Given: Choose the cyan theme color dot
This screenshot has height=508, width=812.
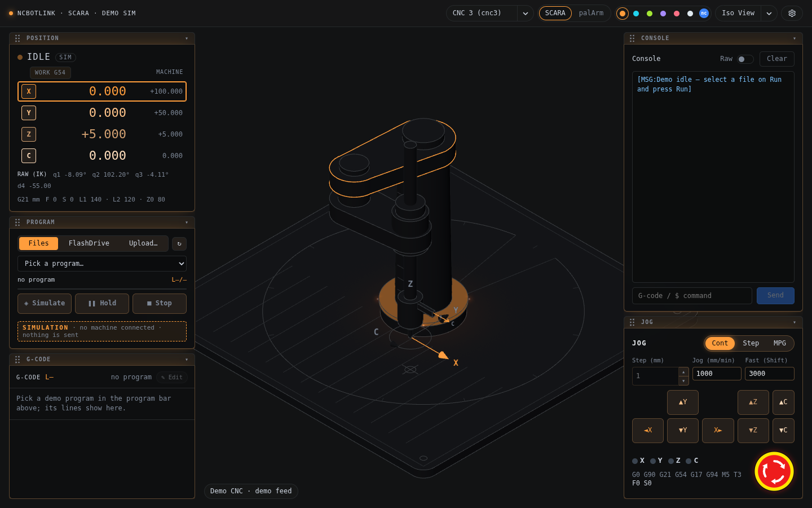Looking at the screenshot, I should (636, 14).
